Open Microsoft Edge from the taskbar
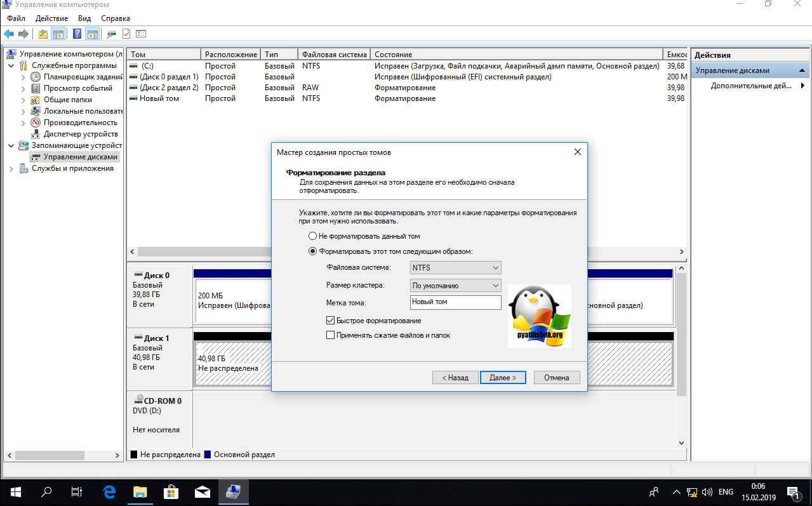Screen dimensions: 812x506 click(109, 491)
